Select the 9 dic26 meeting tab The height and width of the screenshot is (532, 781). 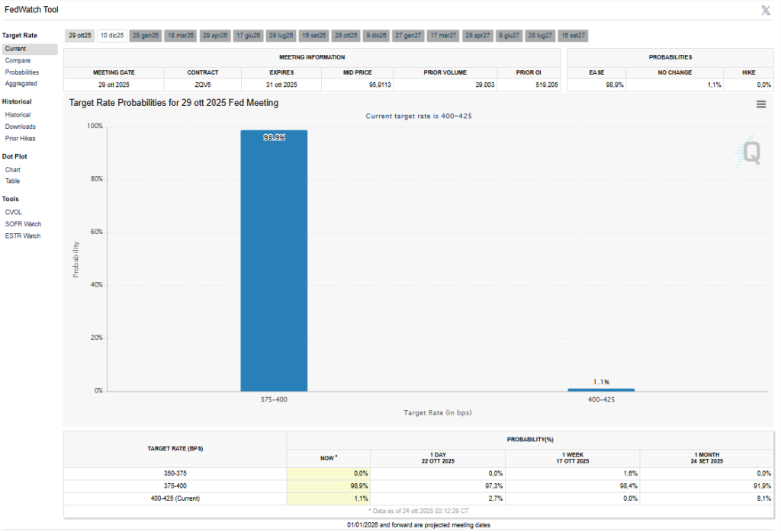click(x=375, y=36)
